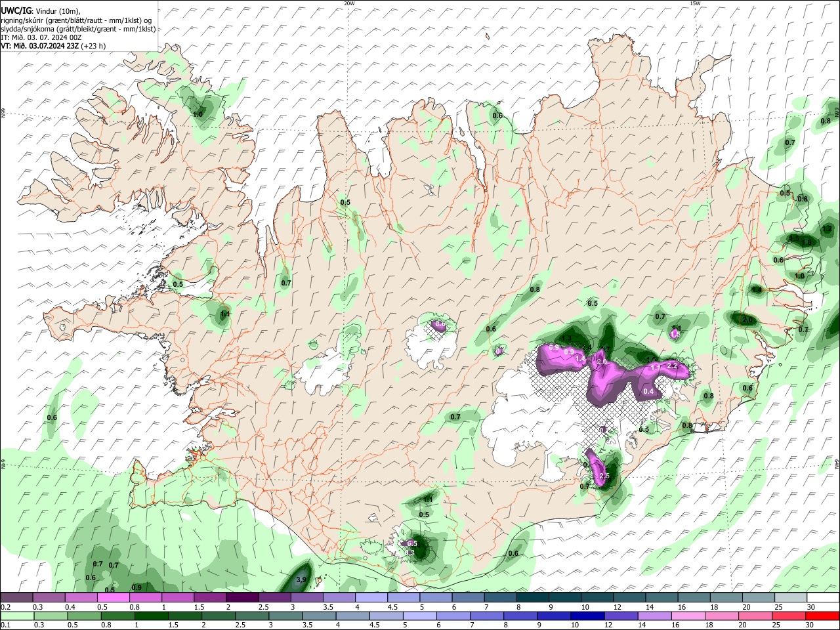Viewport: 840px width, 630px height.
Task: Click the '1.0' rain value in the Westfjords
Action: [x=198, y=114]
